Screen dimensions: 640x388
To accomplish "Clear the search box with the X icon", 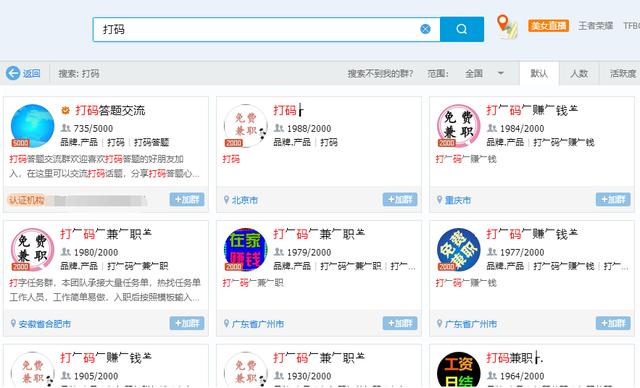I will pyautogui.click(x=425, y=29).
